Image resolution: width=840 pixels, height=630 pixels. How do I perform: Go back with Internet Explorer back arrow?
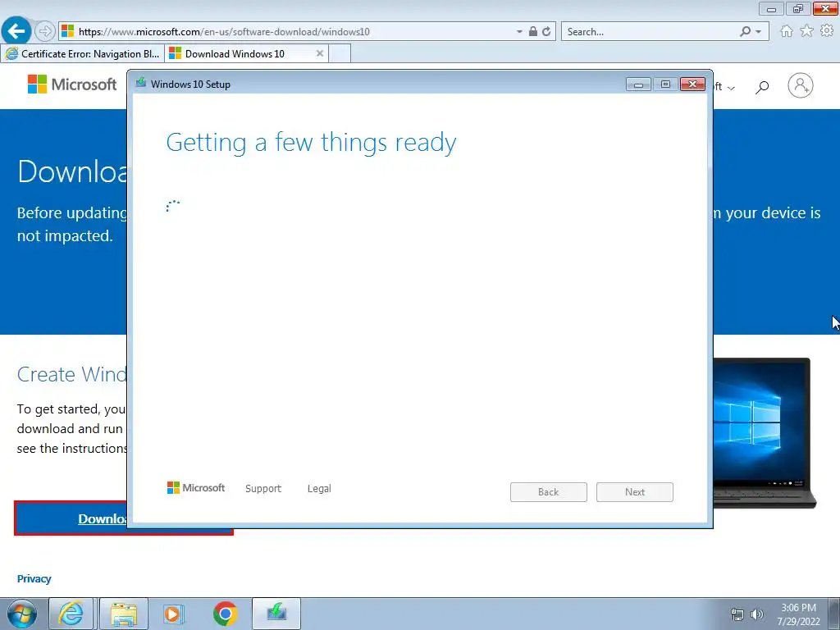[16, 31]
